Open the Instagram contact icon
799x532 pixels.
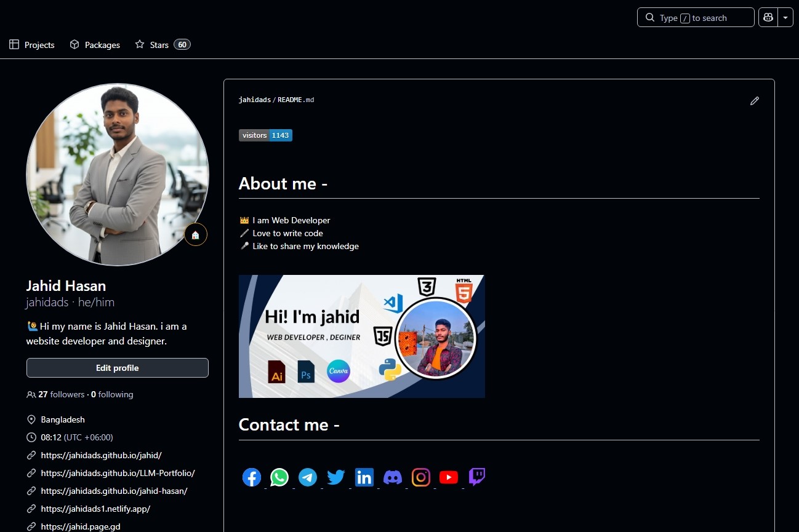click(421, 477)
